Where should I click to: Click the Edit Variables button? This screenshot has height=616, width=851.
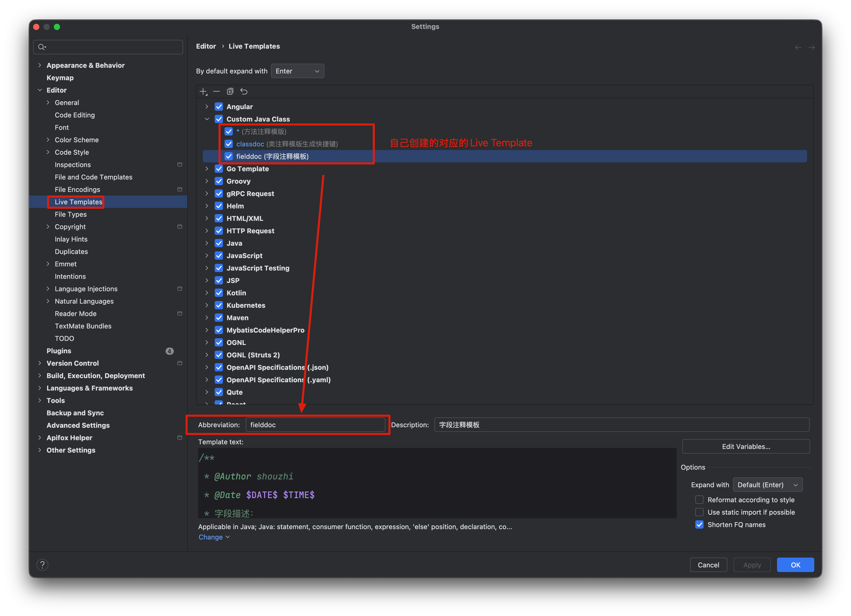[x=745, y=446]
